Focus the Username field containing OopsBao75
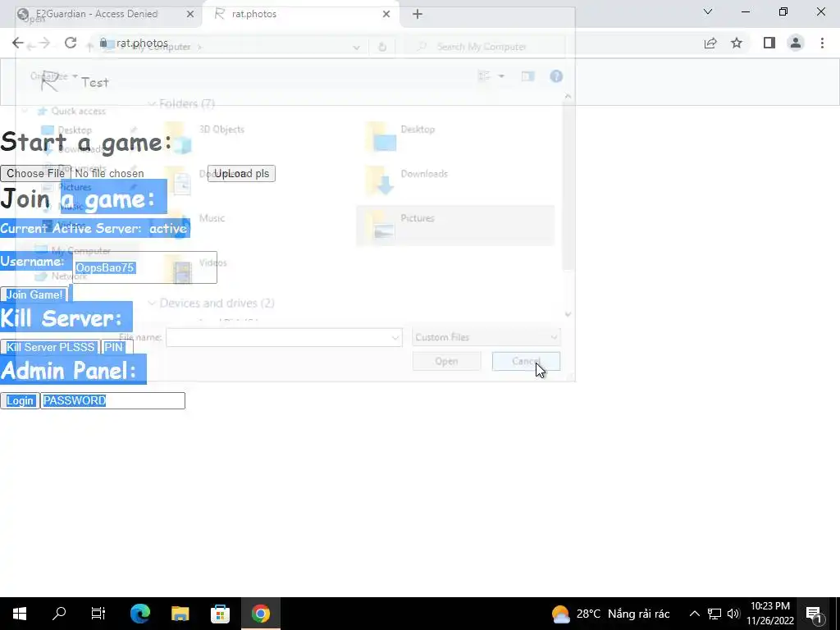 [x=144, y=267]
